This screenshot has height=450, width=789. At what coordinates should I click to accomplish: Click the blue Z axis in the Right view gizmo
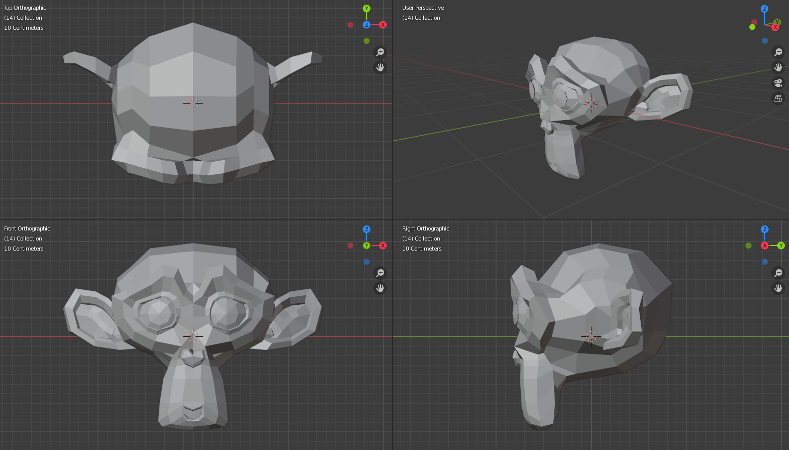point(765,229)
